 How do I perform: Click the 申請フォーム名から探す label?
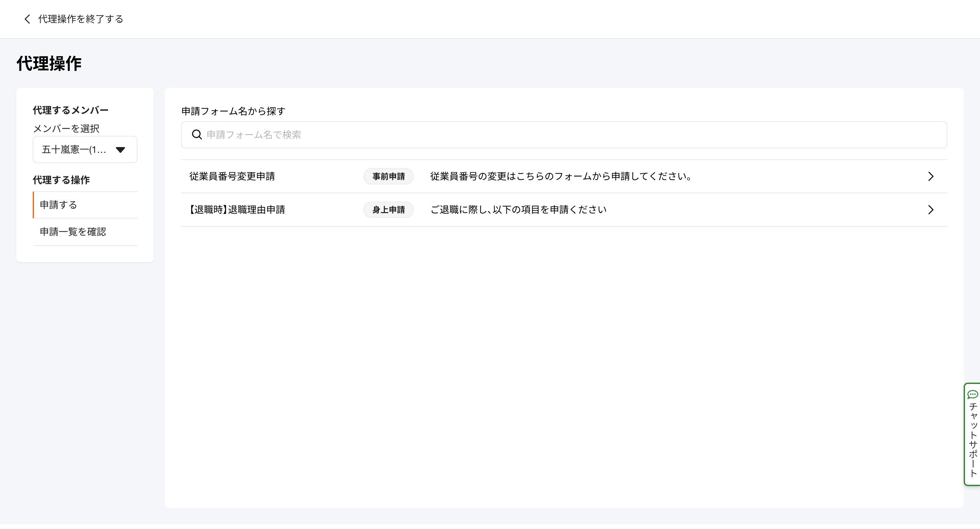point(233,111)
